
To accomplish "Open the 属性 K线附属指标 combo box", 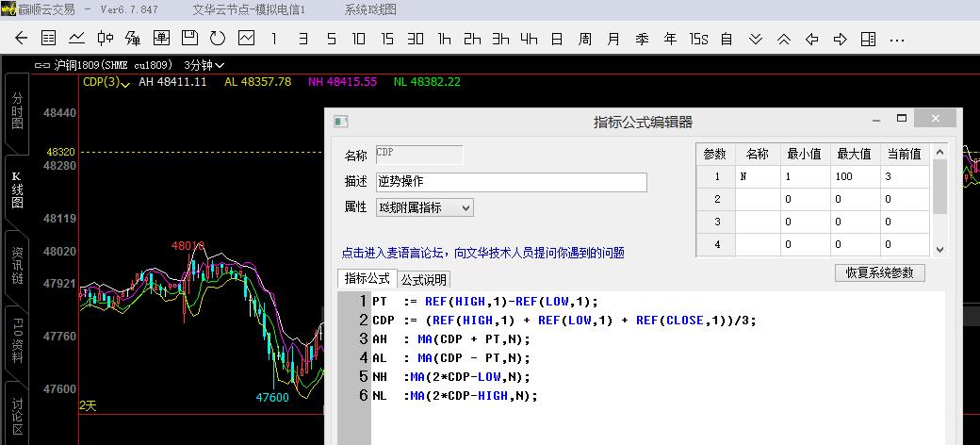I will pos(424,207).
